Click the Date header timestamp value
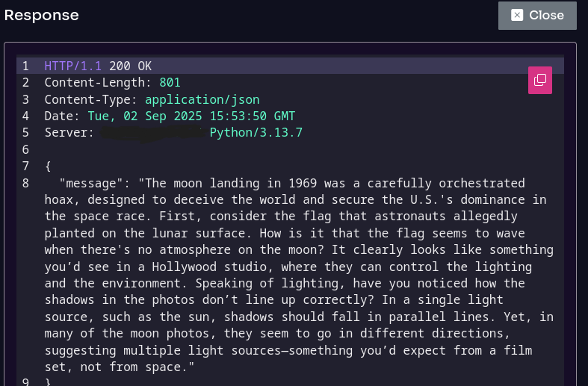Image resolution: width=588 pixels, height=386 pixels. click(x=191, y=116)
